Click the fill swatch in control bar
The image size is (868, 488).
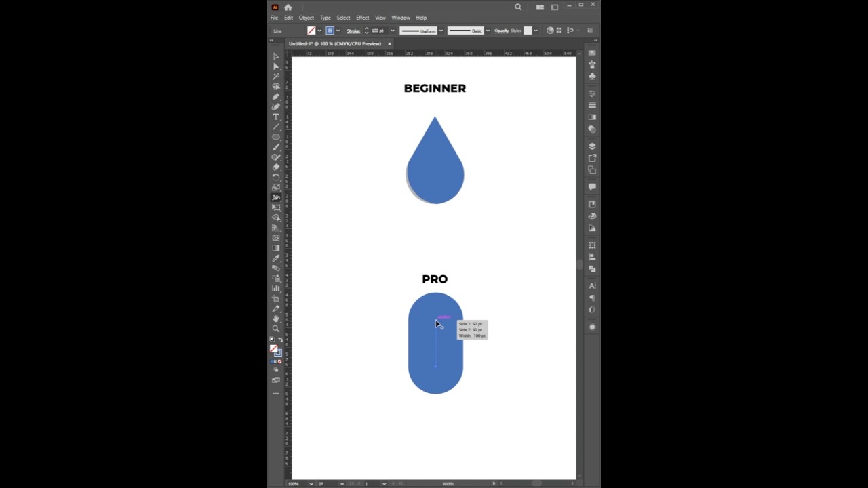tap(311, 30)
